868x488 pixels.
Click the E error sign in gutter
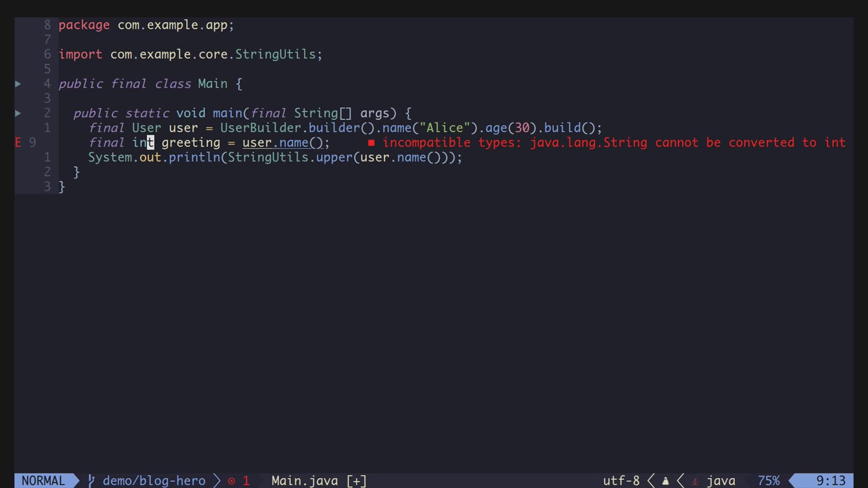(x=18, y=143)
